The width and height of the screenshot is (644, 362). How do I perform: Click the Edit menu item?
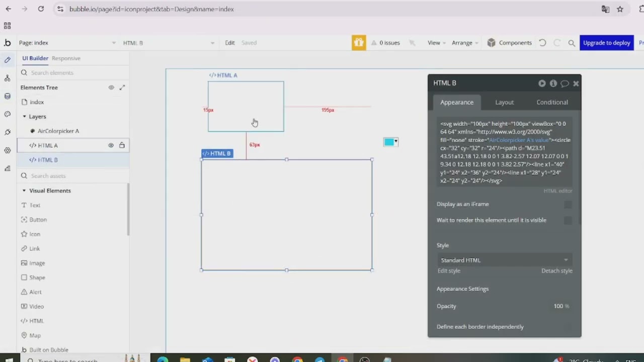pyautogui.click(x=230, y=43)
